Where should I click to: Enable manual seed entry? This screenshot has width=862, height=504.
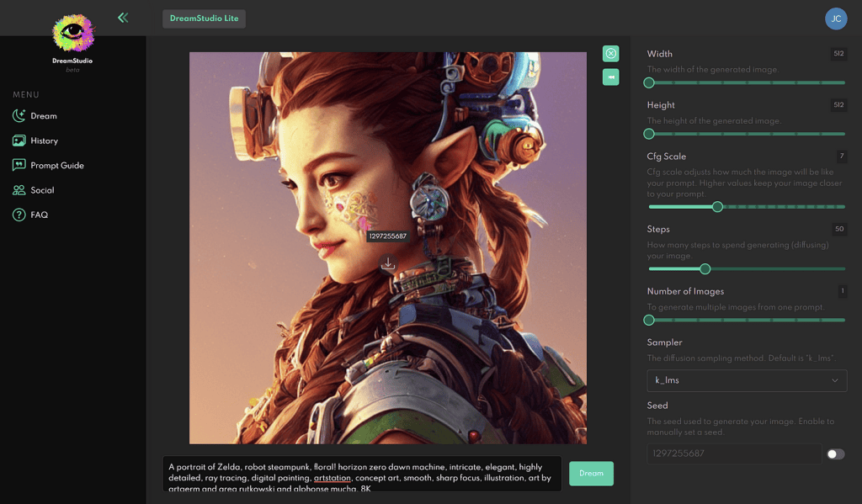(x=834, y=454)
